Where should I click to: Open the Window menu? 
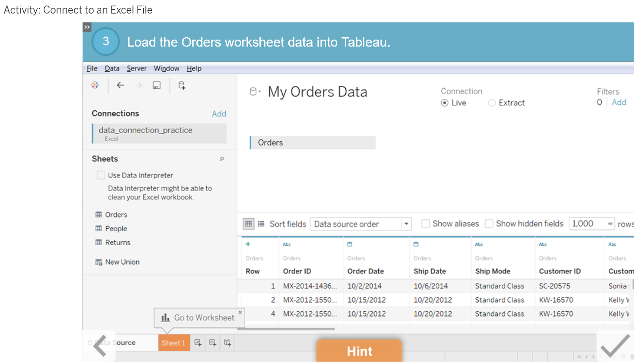pos(167,69)
